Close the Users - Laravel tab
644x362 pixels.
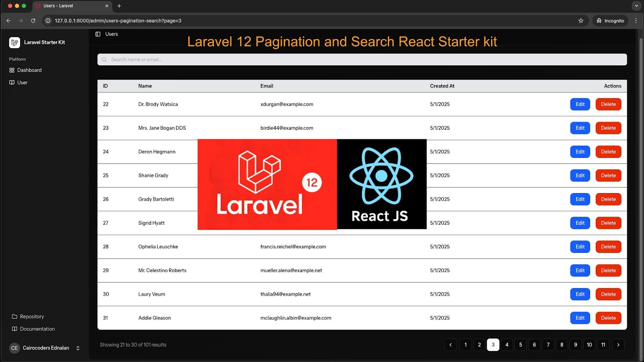(x=107, y=6)
